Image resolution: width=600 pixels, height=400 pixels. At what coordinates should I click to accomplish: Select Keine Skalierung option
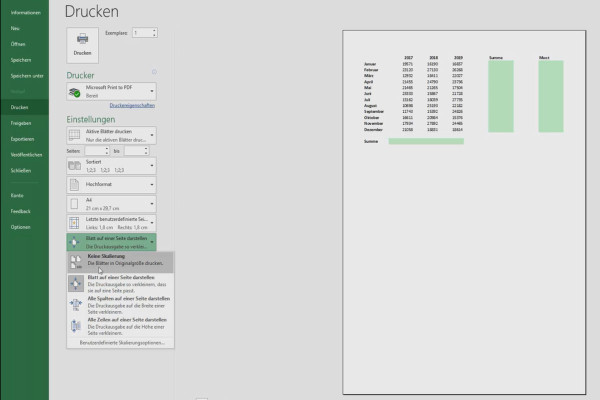point(120,262)
